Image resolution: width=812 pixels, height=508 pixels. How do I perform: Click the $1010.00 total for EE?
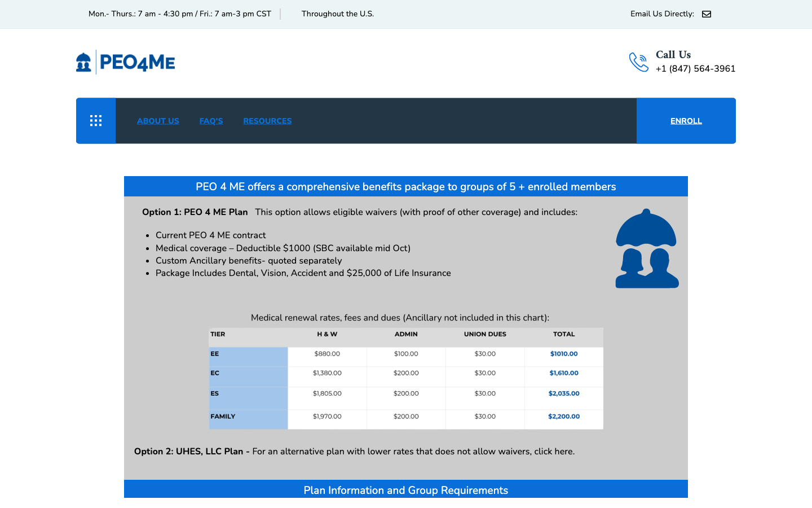(x=564, y=354)
